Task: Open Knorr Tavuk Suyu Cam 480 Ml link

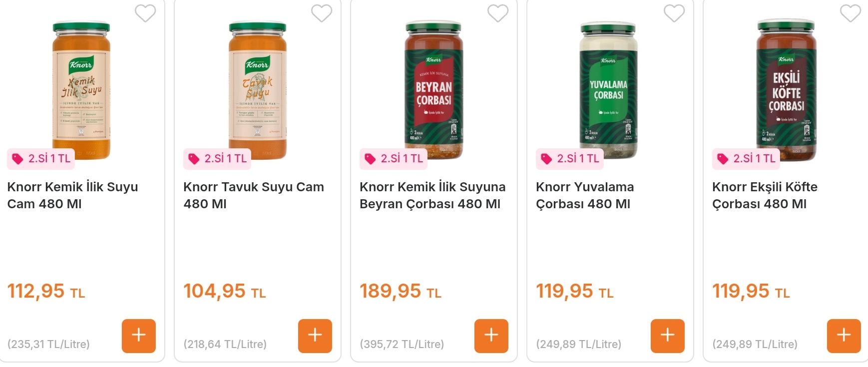Action: (253, 195)
